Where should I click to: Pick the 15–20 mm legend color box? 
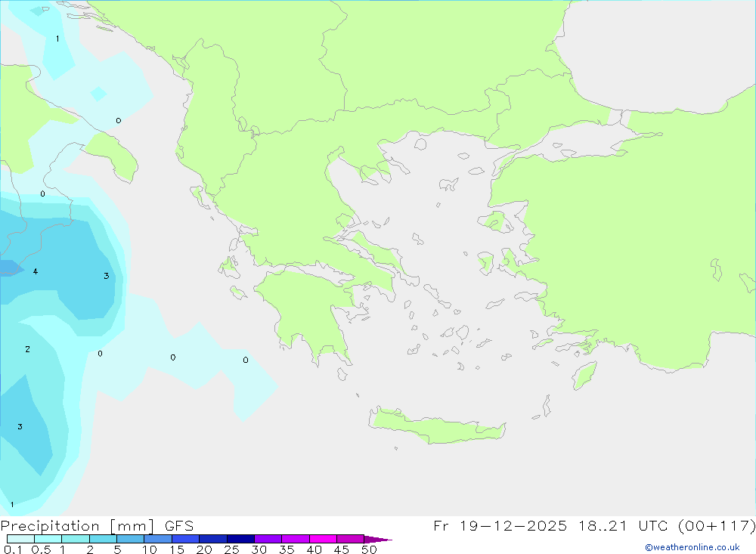(185, 539)
